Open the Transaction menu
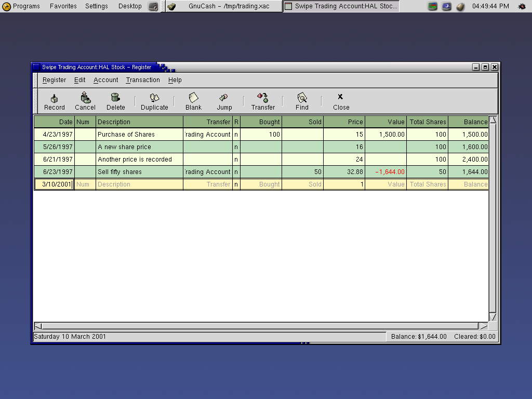532x399 pixels. point(143,80)
